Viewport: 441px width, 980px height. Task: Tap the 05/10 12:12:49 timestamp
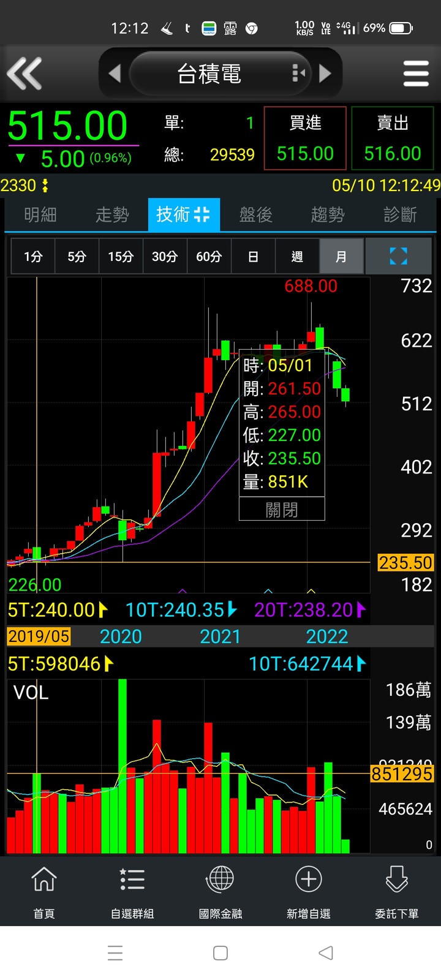(386, 186)
